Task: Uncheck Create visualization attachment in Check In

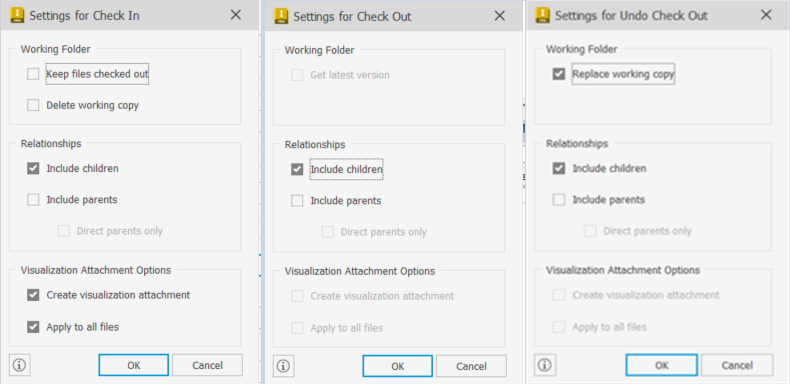Action: [33, 295]
